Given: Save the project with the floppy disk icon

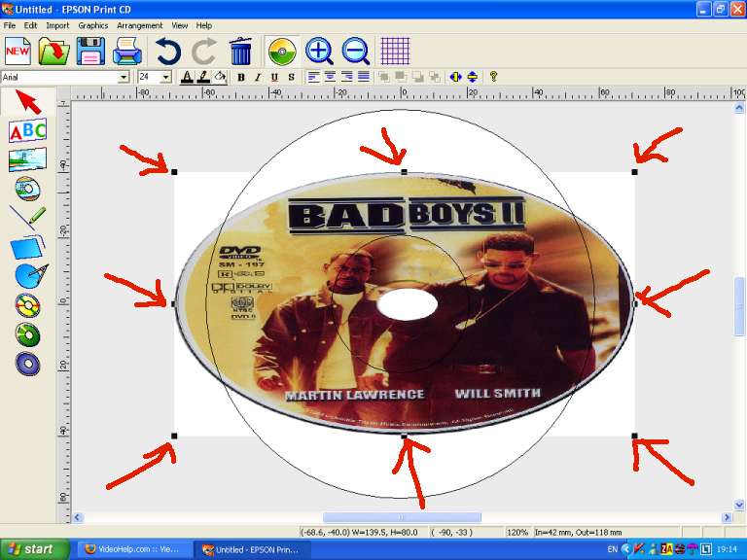Looking at the screenshot, I should point(90,51).
